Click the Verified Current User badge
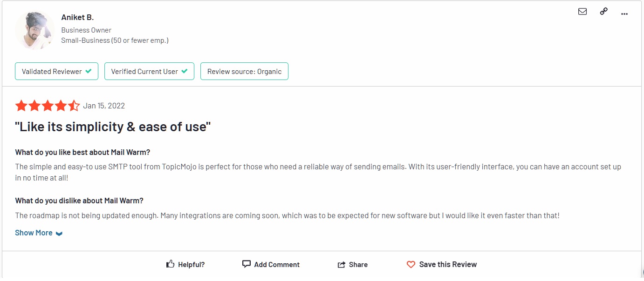This screenshot has height=281, width=644. click(x=149, y=72)
